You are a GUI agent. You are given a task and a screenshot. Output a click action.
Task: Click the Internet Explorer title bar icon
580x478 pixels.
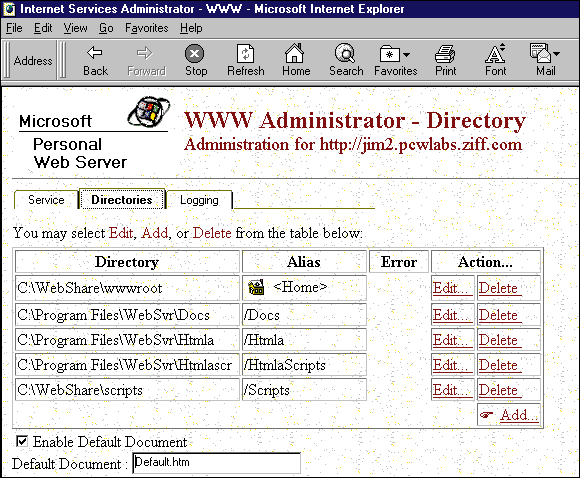point(9,9)
